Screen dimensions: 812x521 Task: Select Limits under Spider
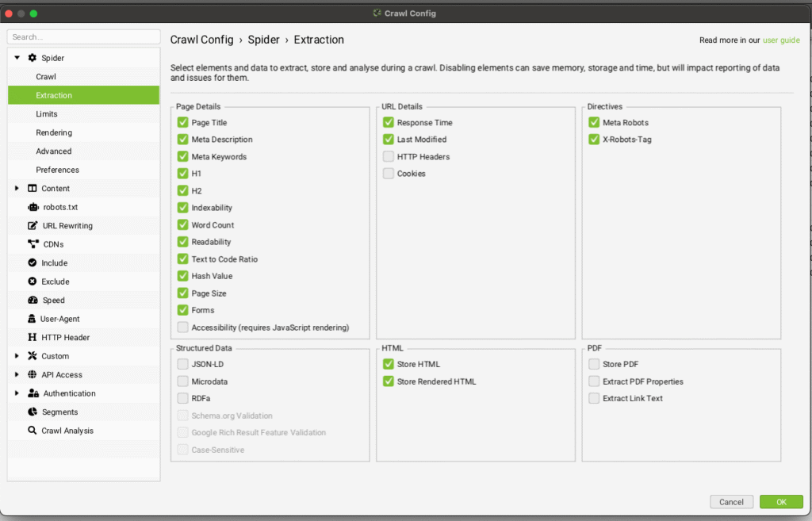[x=47, y=114]
